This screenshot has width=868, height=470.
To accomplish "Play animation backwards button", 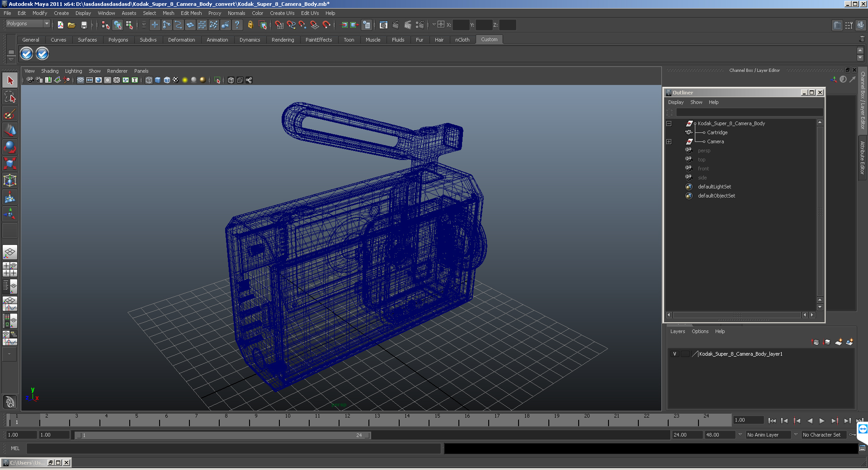I will 809,421.
